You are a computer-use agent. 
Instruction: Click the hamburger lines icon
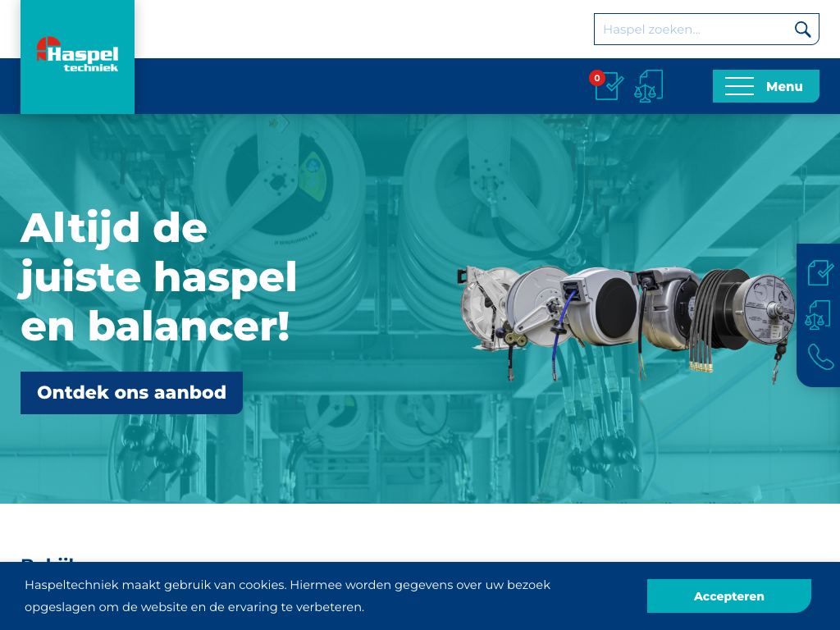[739, 87]
